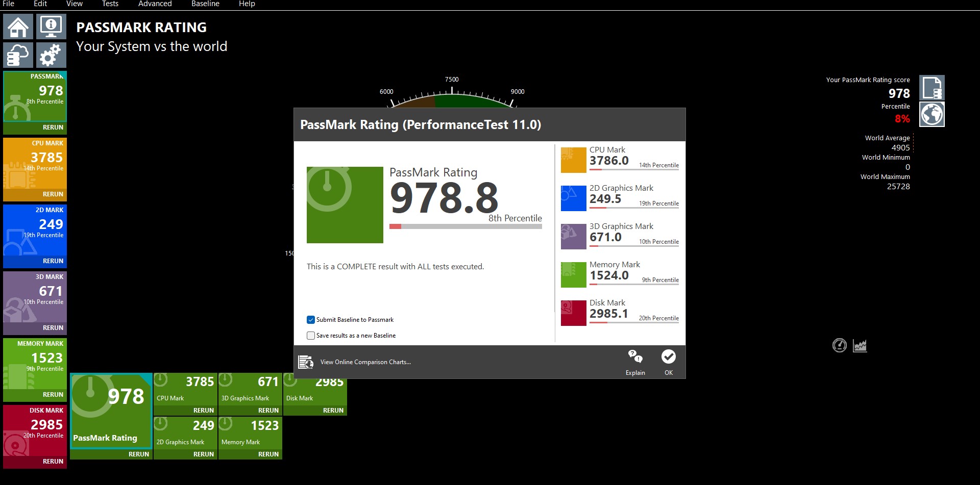Click the green PassMark Rating stopwatch icon in dialog
The width and height of the screenshot is (980, 485).
[345, 205]
